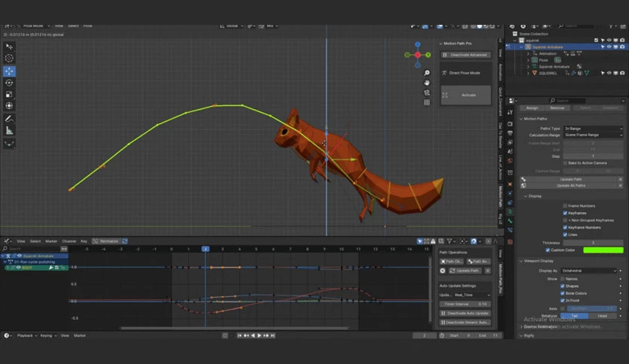Open the graph editor Key menu

(x=84, y=241)
